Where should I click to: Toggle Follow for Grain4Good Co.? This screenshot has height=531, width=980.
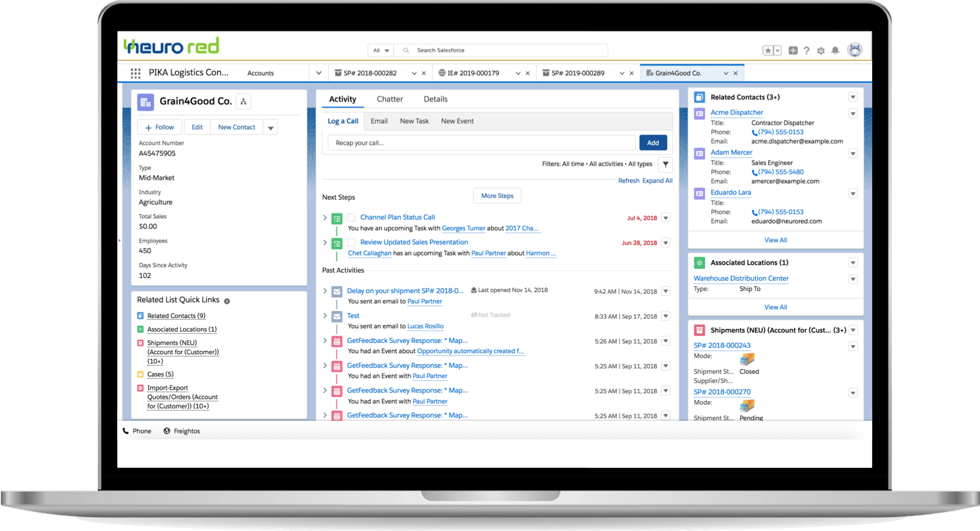(x=159, y=127)
